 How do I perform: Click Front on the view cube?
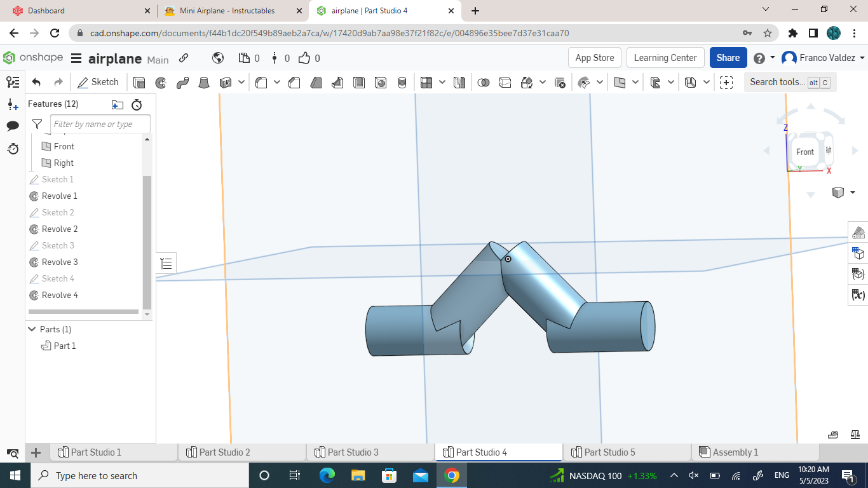(804, 152)
